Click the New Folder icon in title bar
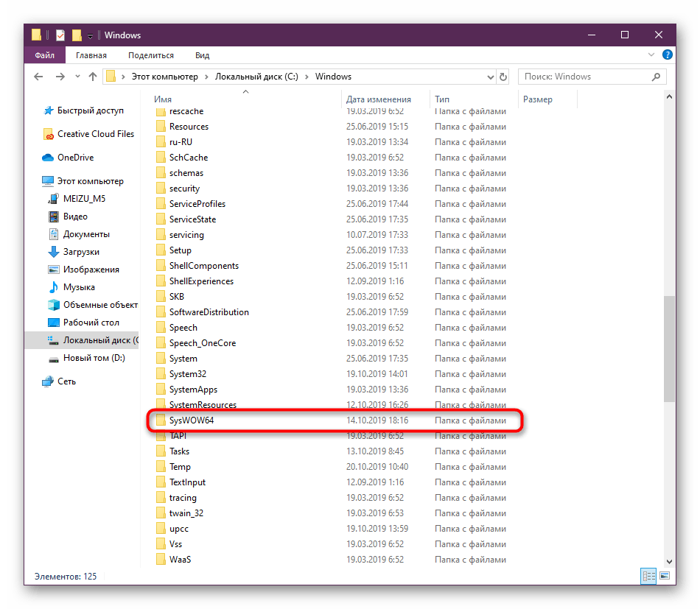 coord(77,35)
